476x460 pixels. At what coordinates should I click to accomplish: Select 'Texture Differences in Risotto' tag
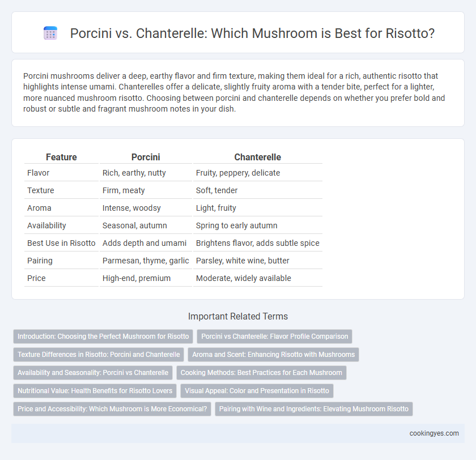pos(99,355)
